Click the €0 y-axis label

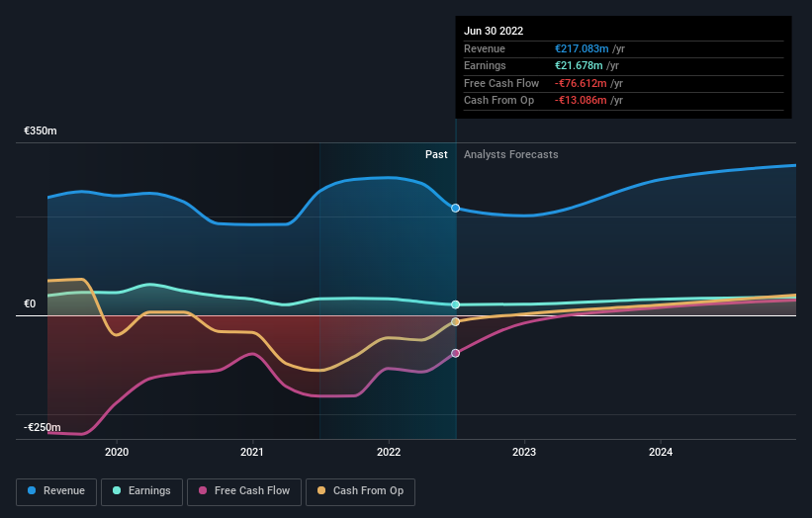click(x=30, y=303)
